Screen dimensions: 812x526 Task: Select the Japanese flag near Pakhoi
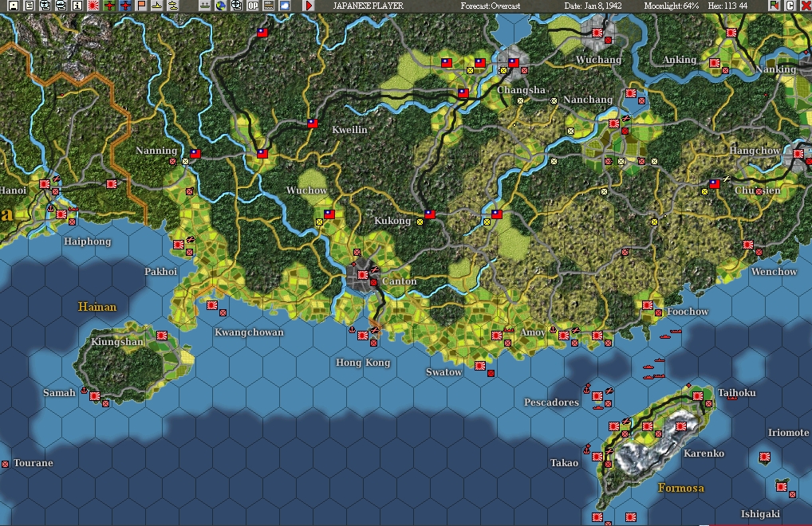[x=179, y=244]
